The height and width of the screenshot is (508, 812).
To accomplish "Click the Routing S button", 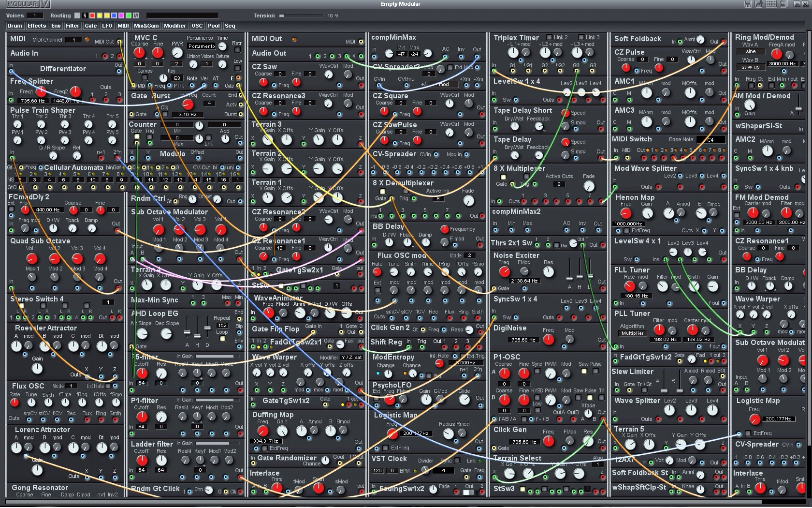I will click(85, 16).
